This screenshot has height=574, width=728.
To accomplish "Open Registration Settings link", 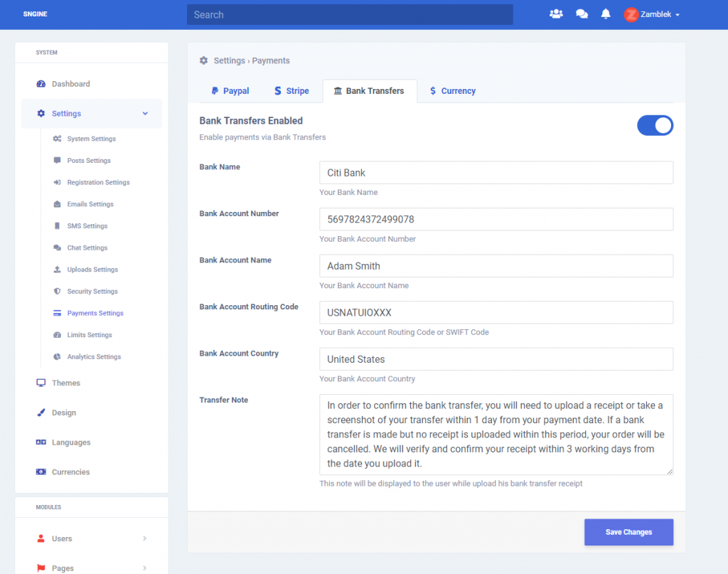I will pos(98,182).
